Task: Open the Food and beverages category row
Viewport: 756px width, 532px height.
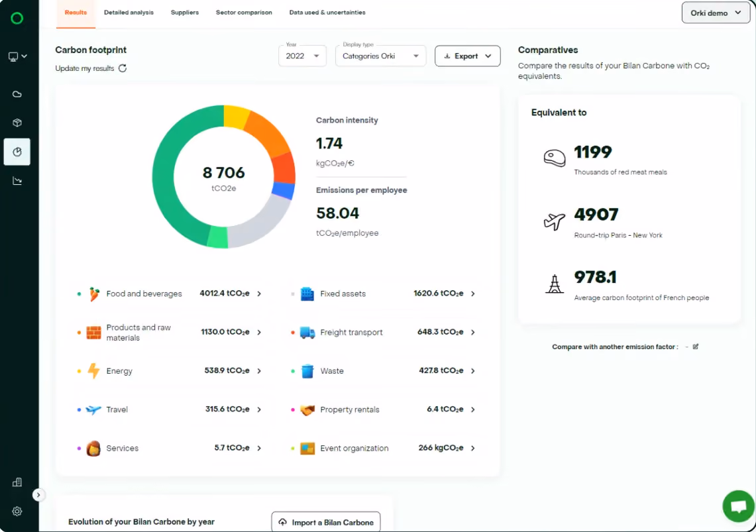Action: pos(170,293)
